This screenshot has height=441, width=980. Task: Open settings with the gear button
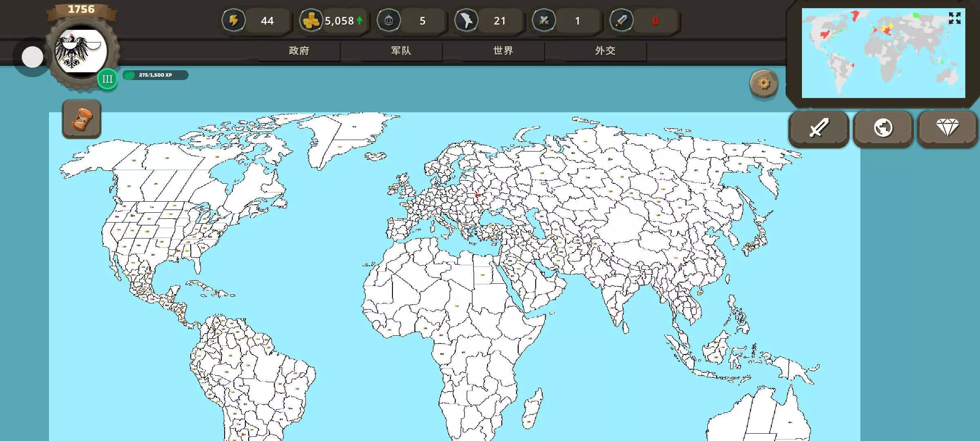[764, 84]
